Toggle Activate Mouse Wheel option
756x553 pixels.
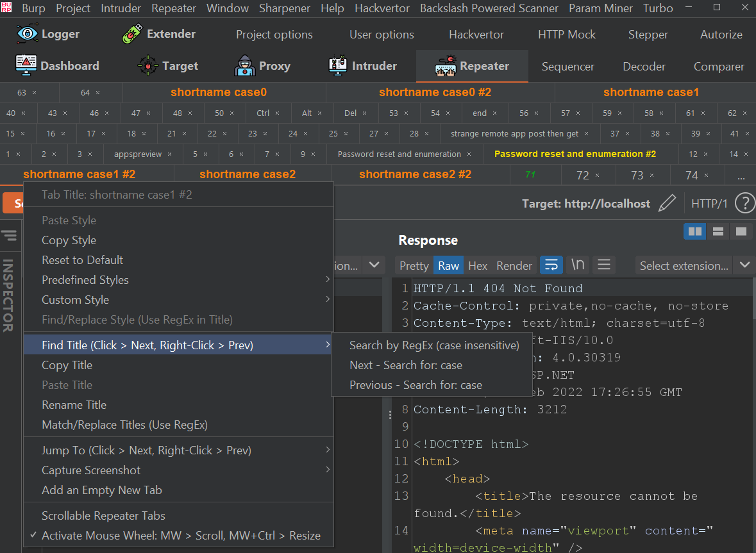pos(178,535)
